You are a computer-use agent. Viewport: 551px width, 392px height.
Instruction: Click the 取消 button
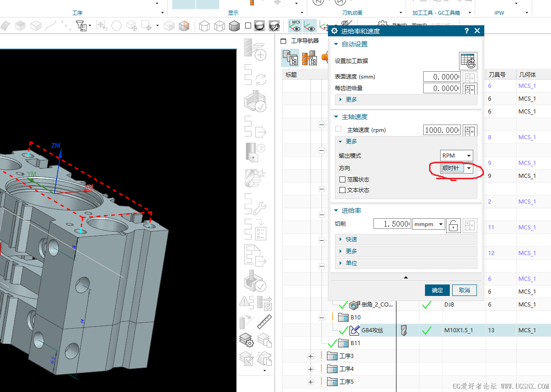(x=464, y=290)
